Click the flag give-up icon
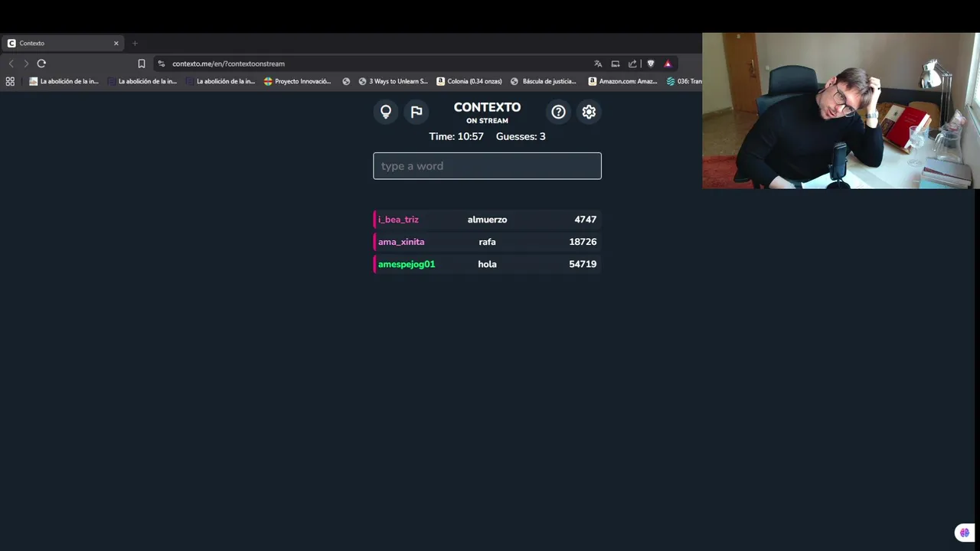980x551 pixels. tap(416, 112)
